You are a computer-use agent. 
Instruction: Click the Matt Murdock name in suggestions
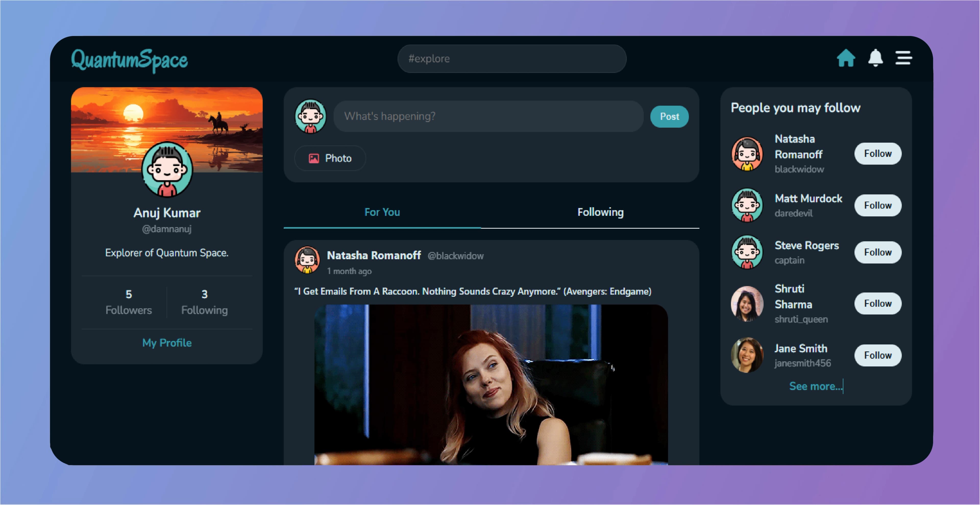[x=808, y=199]
